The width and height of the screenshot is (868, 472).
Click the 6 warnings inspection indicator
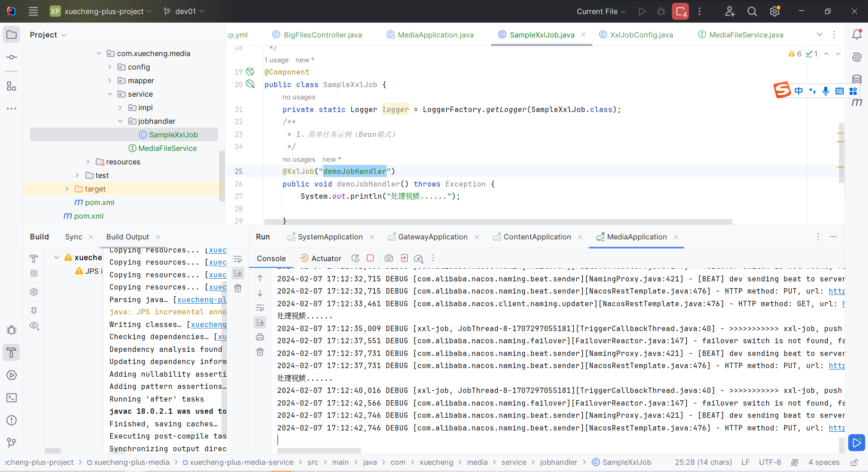pyautogui.click(x=795, y=54)
